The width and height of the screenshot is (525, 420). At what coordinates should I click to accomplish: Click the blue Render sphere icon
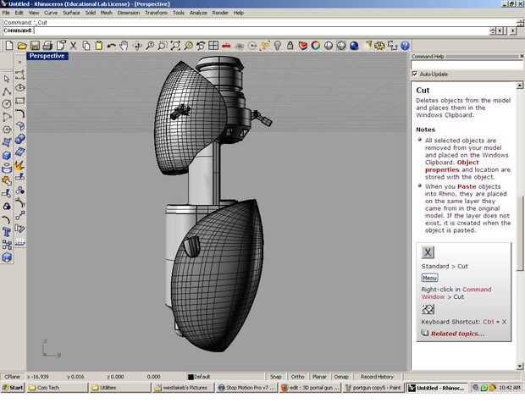click(354, 46)
